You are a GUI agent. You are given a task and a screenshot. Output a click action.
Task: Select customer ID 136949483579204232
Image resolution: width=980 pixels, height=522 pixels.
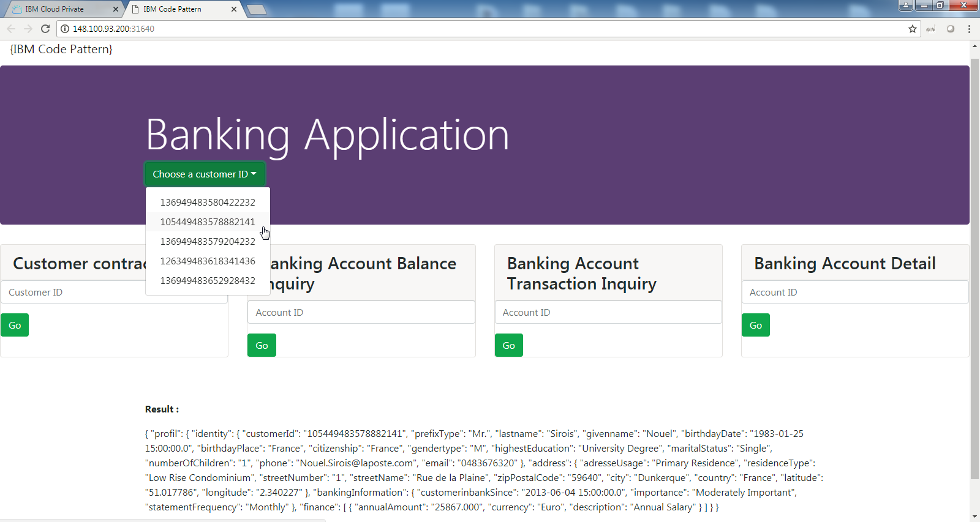[208, 241]
